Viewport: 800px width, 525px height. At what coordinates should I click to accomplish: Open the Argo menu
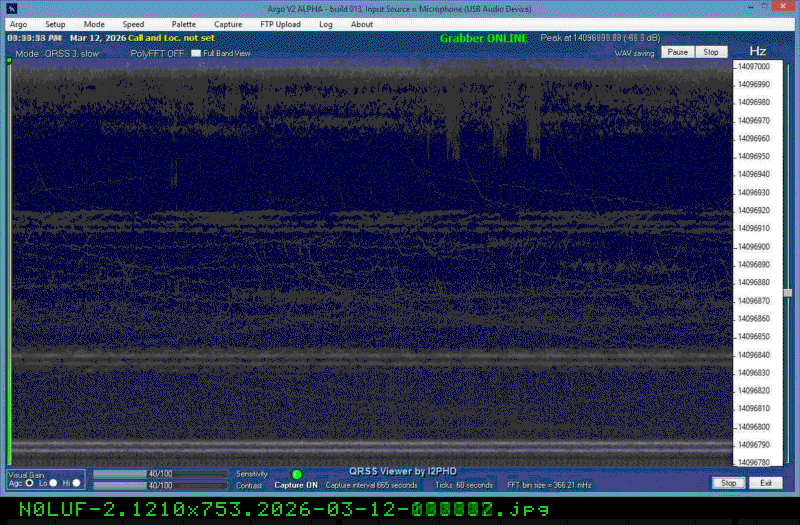coord(18,24)
